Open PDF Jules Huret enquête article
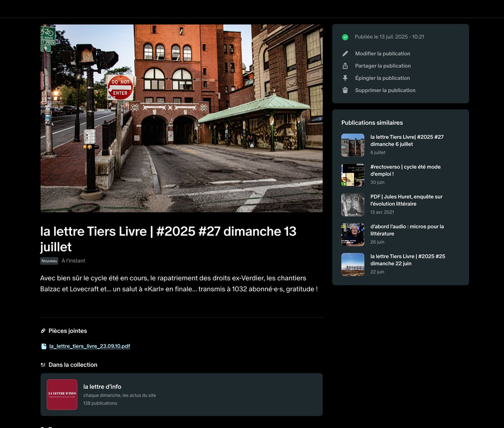Viewport: 504px width, 428px height. click(407, 200)
